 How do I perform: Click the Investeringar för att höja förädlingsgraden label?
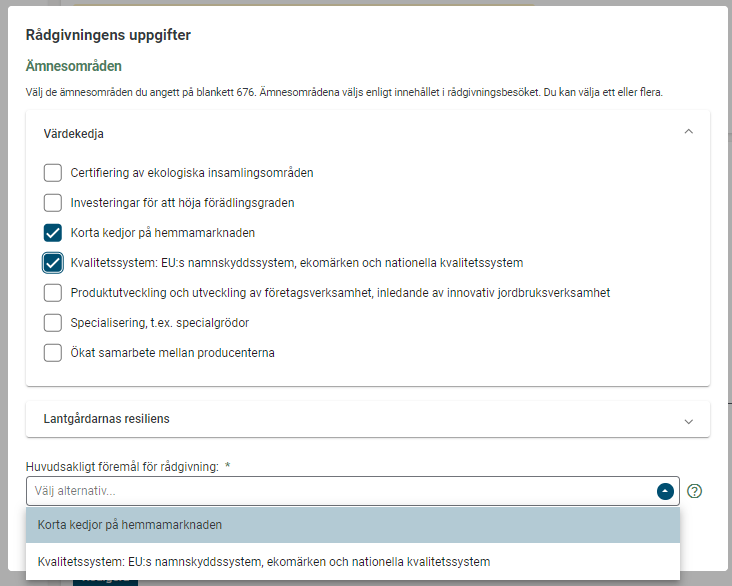[x=182, y=203]
